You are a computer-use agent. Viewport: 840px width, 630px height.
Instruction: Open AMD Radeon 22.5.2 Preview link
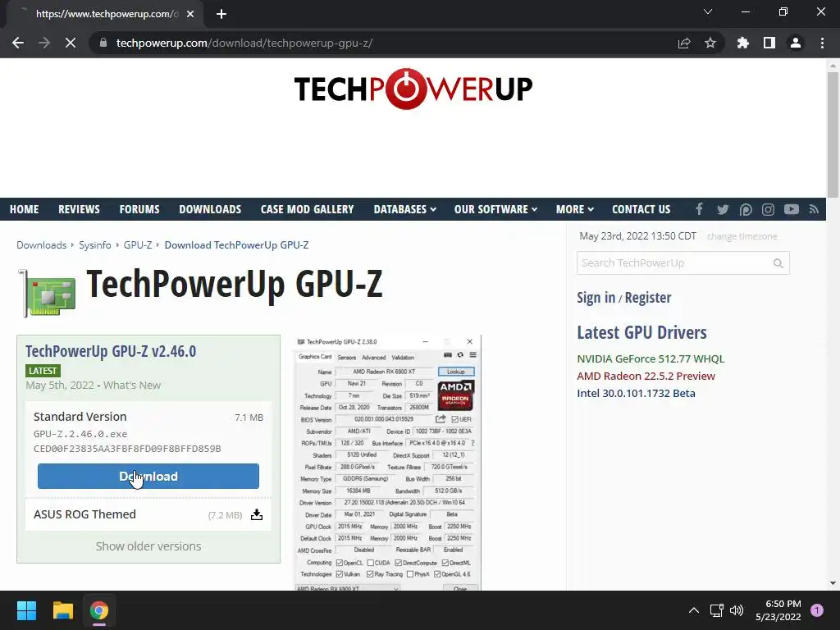click(x=646, y=376)
